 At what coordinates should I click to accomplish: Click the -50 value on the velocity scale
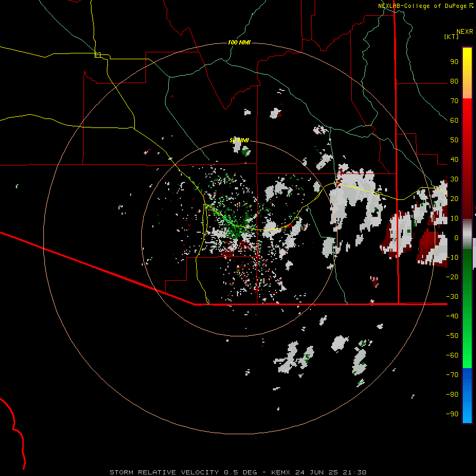452,336
